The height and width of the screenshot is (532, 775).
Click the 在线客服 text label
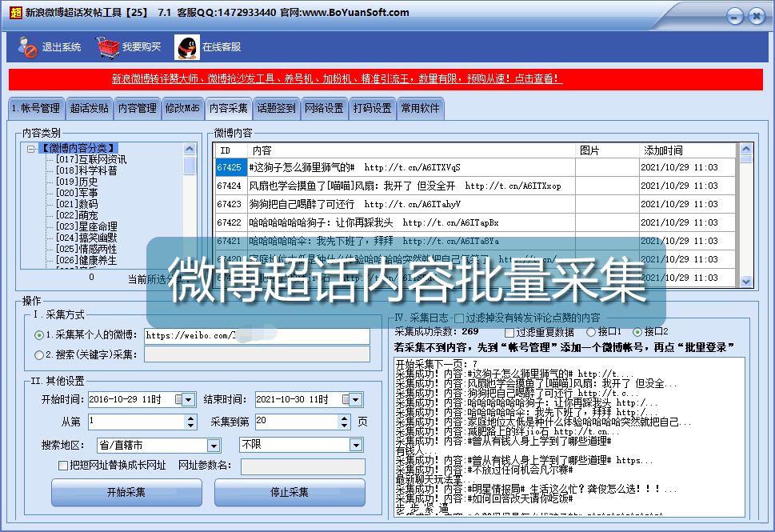(222, 47)
